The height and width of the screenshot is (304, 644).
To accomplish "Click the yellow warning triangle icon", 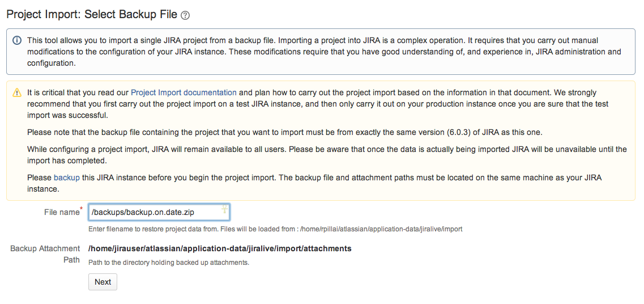I will click(17, 93).
